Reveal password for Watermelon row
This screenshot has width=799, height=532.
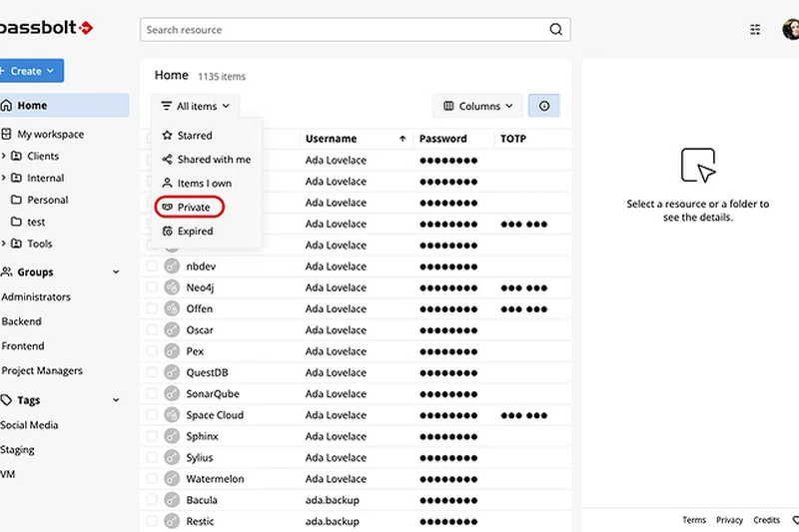448,479
